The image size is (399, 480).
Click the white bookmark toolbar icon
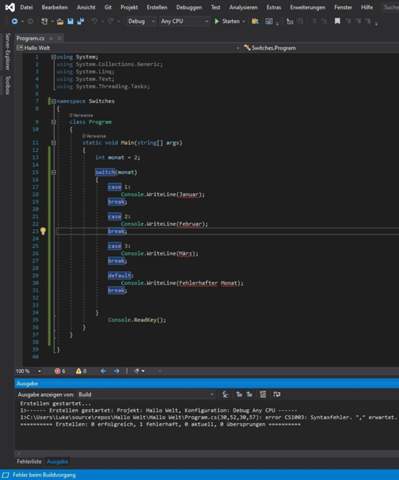click(x=337, y=21)
